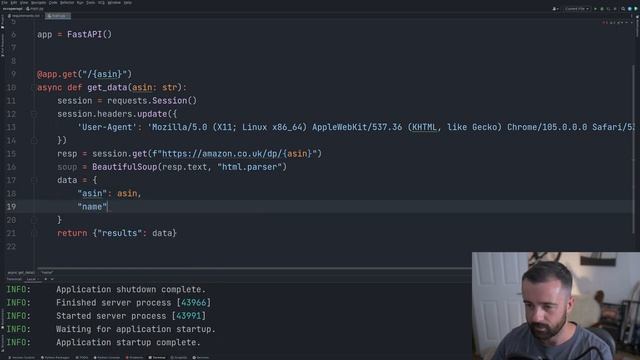Place cursor after "name" on line 19
The image size is (640, 360).
[108, 207]
